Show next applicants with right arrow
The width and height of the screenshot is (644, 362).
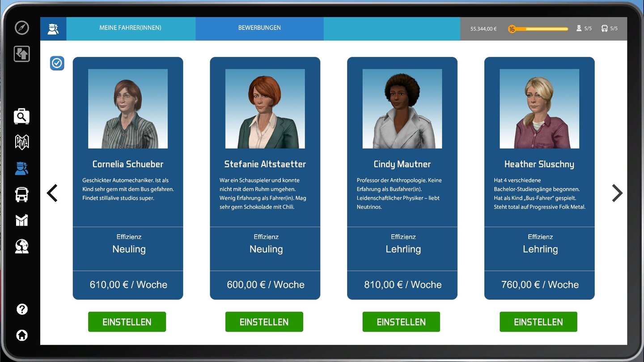point(617,193)
